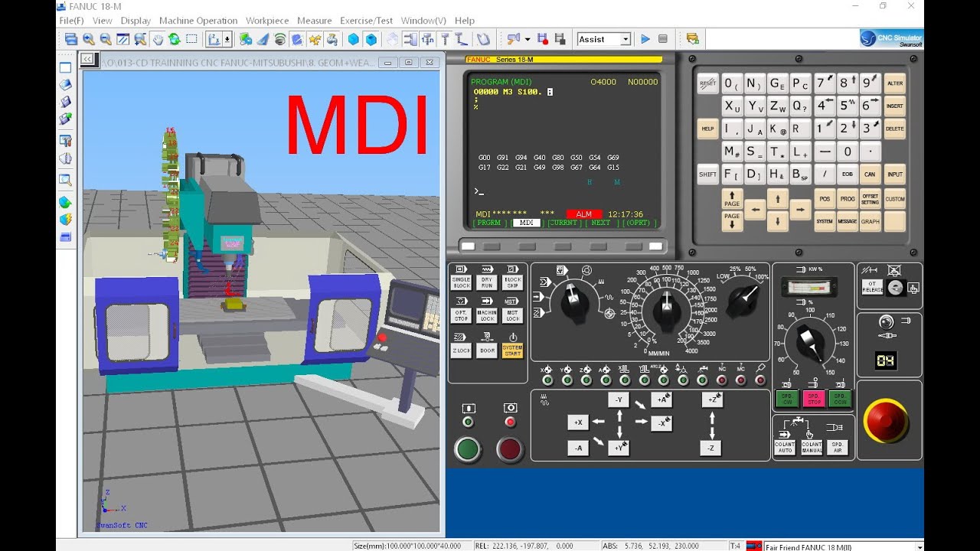Screen dimensions: 980x551
Task: Click the dashed rectangle selection toolbar icon
Action: (191, 39)
